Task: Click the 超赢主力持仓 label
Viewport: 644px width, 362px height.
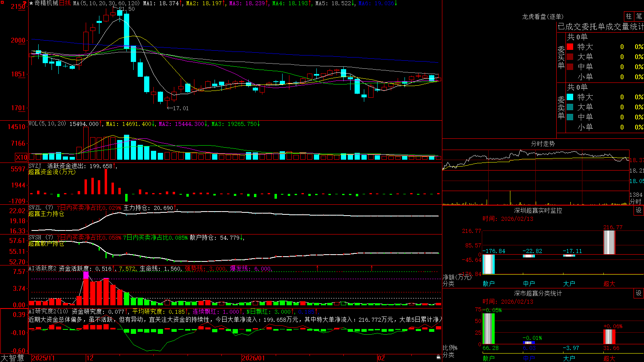Action: coord(46,214)
